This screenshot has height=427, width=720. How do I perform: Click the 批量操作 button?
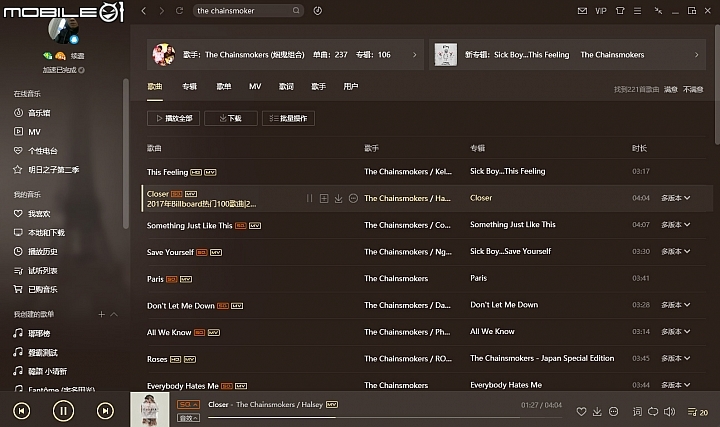[x=288, y=118]
